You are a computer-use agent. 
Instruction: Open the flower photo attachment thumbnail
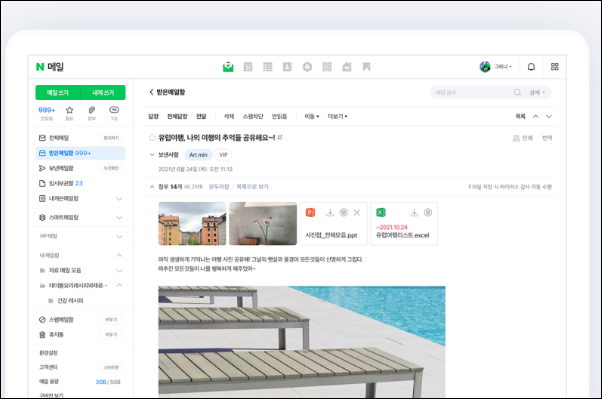click(x=263, y=224)
